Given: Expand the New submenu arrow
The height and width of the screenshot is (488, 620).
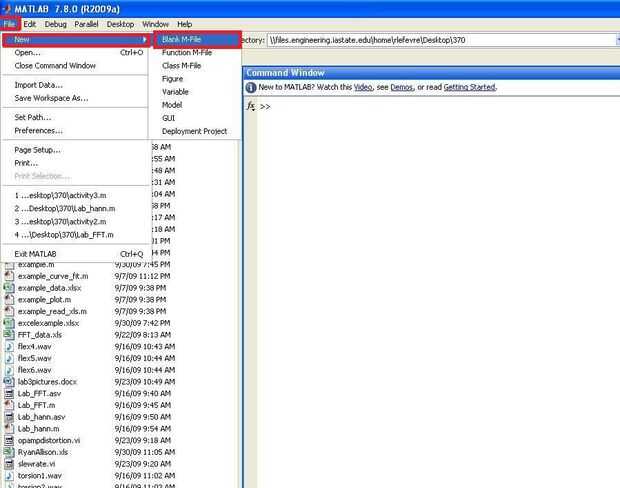Looking at the screenshot, I should (x=144, y=40).
